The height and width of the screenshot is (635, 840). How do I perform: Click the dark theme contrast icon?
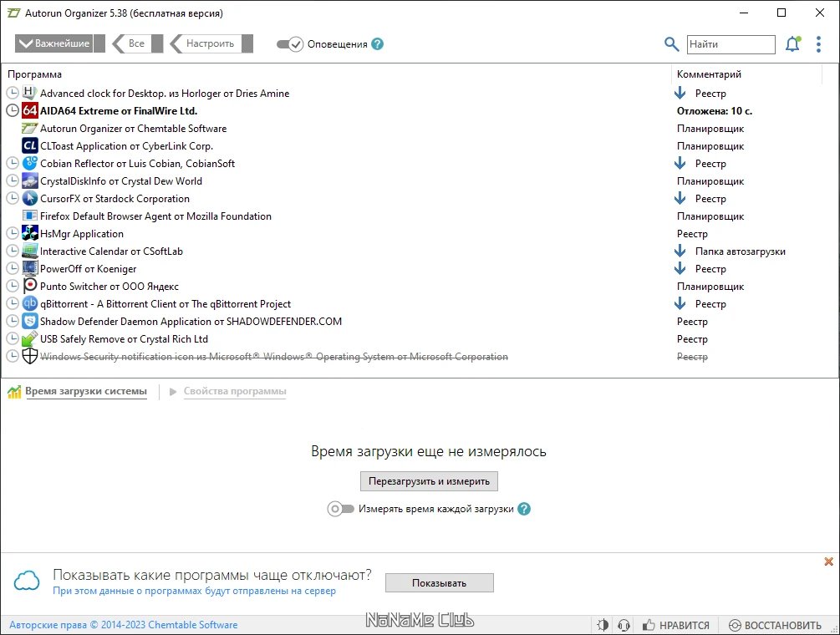(x=603, y=624)
